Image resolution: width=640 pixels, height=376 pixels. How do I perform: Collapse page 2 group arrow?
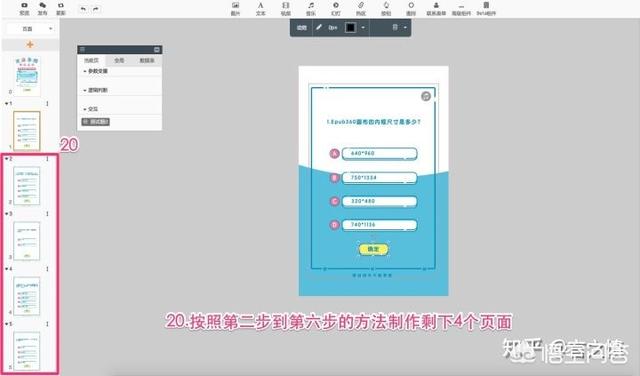pos(7,159)
